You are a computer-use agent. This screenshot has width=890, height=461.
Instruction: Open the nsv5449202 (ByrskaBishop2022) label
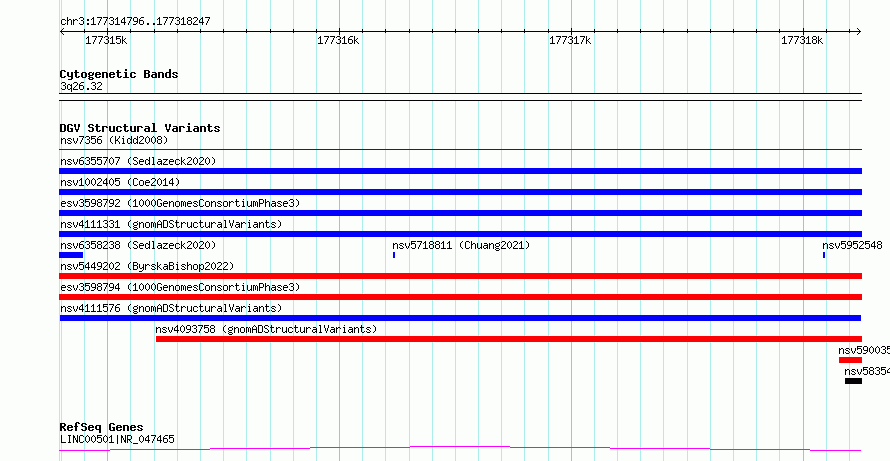click(147, 266)
